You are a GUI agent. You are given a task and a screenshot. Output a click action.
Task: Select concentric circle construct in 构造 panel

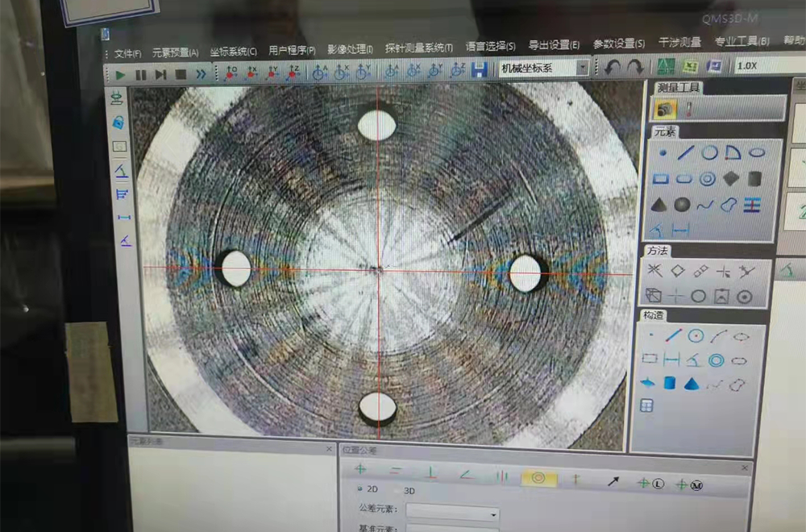[716, 360]
